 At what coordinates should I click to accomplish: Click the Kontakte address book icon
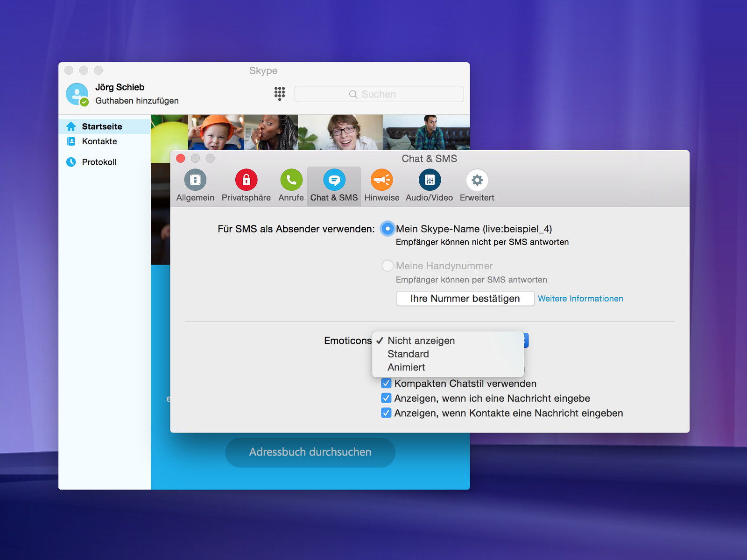[x=71, y=141]
